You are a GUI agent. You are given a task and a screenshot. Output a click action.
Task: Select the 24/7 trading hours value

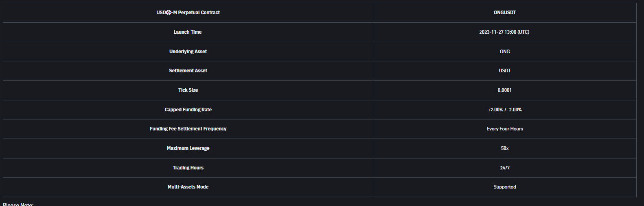coord(505,168)
